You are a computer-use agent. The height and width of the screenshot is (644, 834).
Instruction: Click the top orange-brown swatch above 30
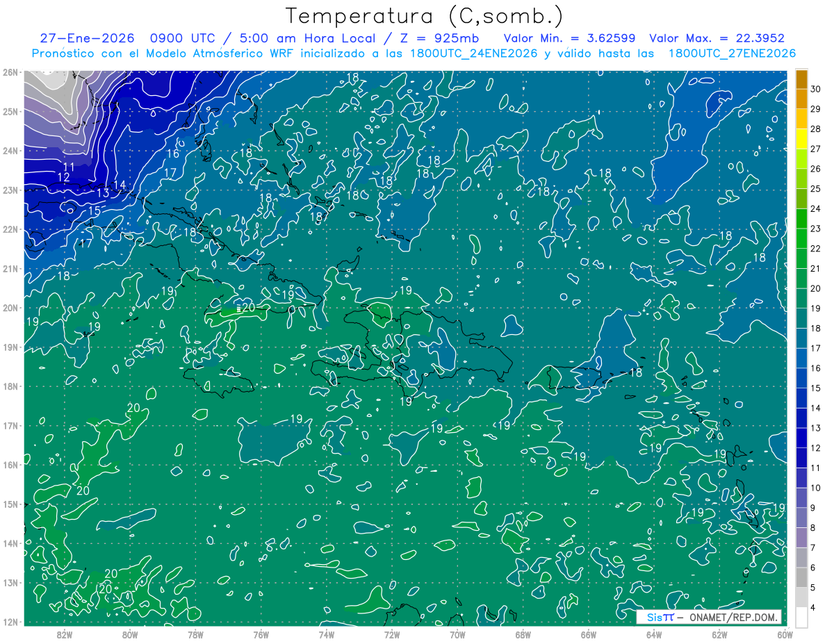tap(802, 79)
